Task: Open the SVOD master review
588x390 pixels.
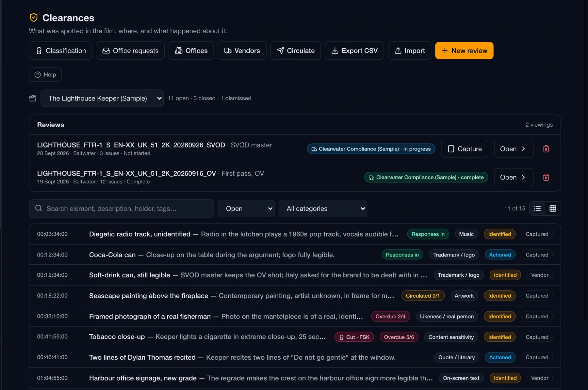Action: (x=514, y=149)
